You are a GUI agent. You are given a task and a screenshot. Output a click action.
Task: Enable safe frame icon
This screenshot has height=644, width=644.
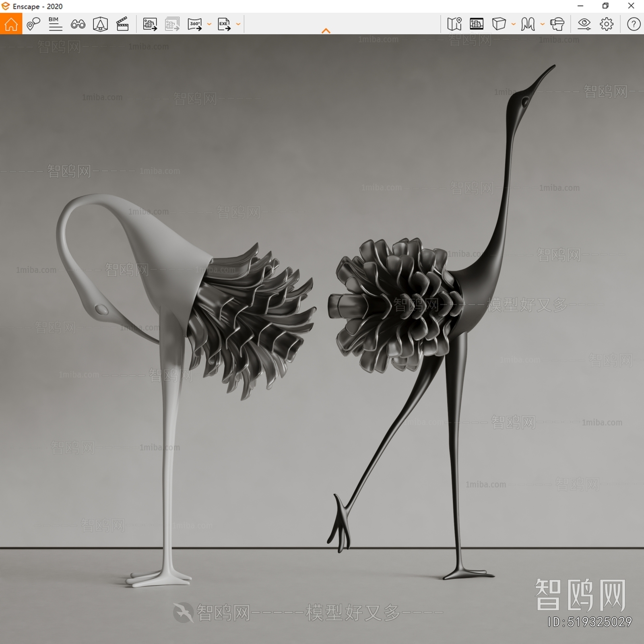(100, 24)
